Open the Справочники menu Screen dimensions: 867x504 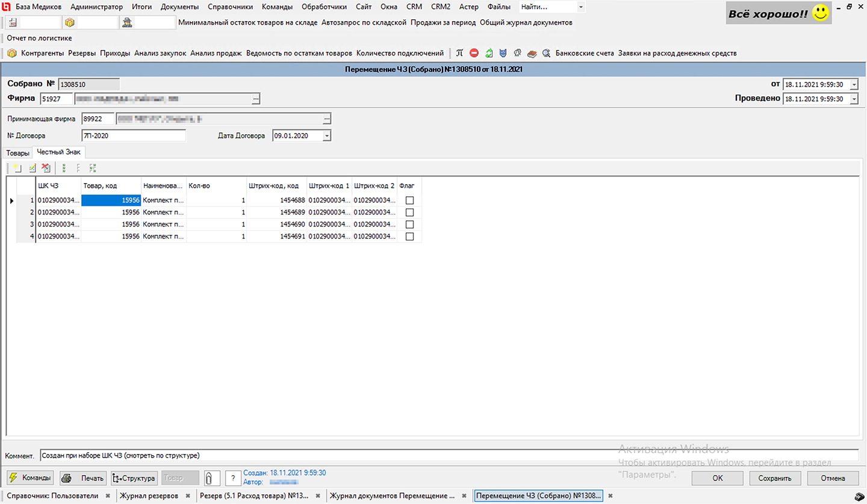230,7
